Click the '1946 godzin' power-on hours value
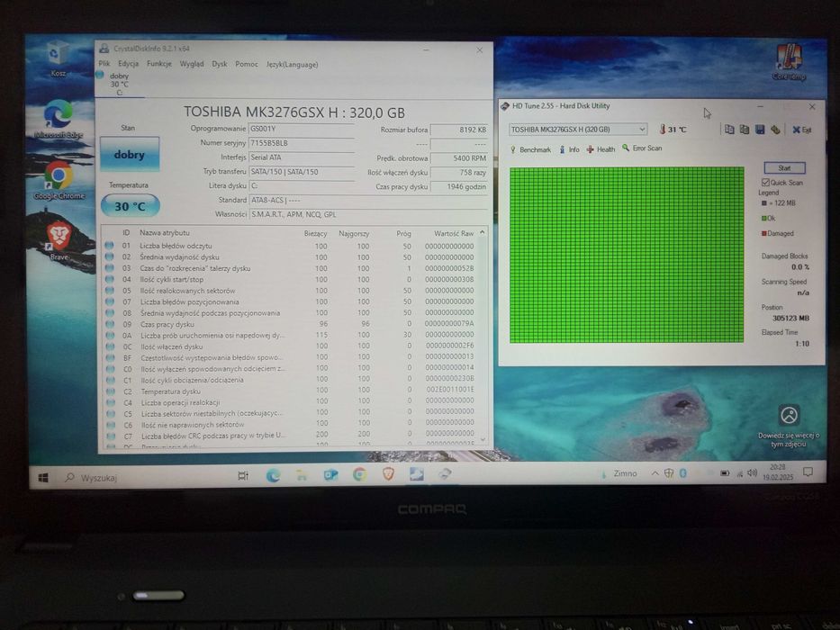 coord(458,186)
